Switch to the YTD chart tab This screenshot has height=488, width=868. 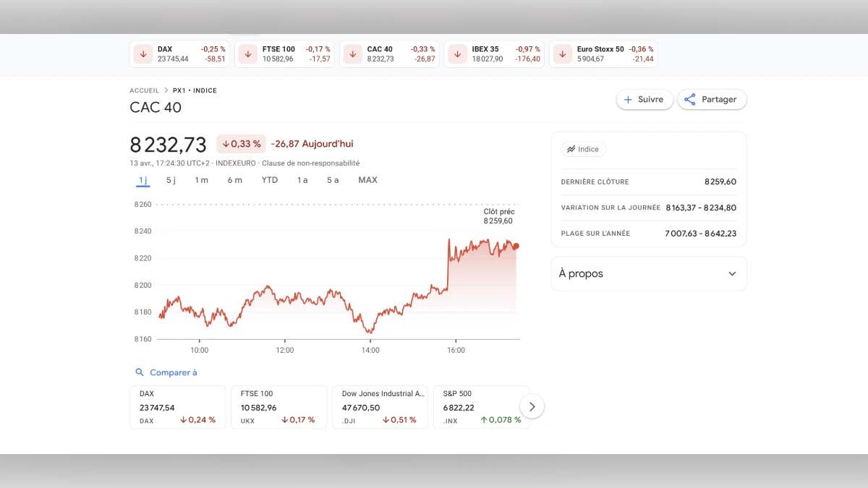point(269,180)
